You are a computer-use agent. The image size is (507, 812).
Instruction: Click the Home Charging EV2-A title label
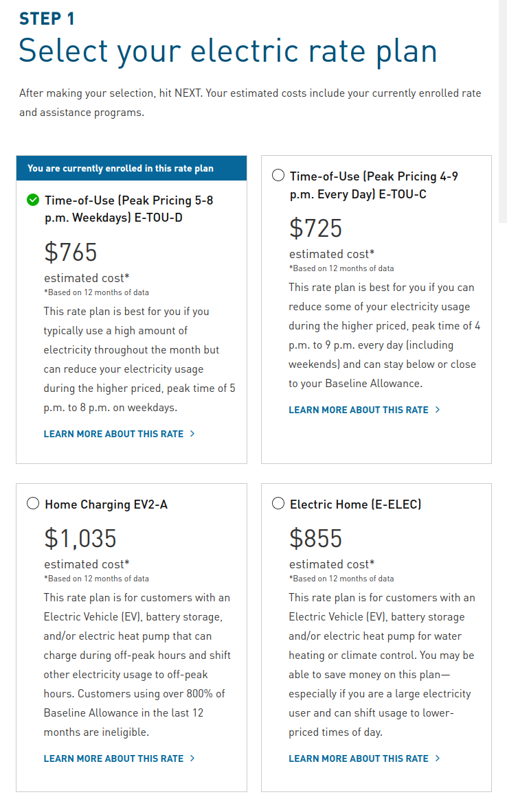coord(106,504)
